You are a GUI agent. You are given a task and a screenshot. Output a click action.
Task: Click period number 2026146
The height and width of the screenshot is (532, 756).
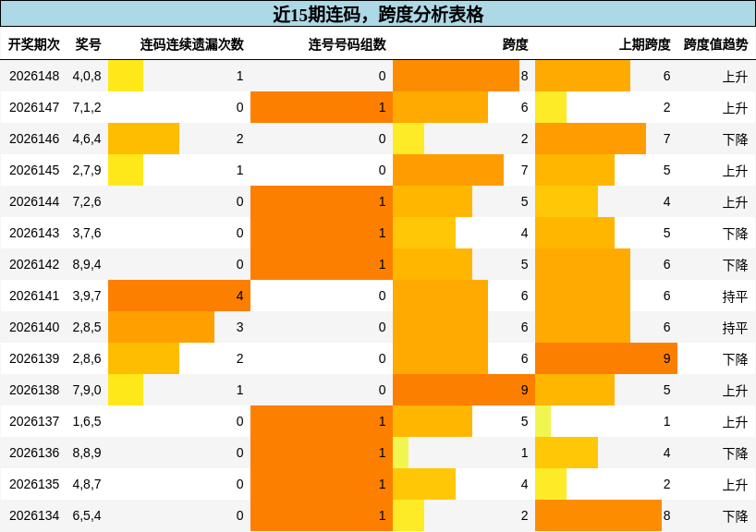[x=34, y=139]
